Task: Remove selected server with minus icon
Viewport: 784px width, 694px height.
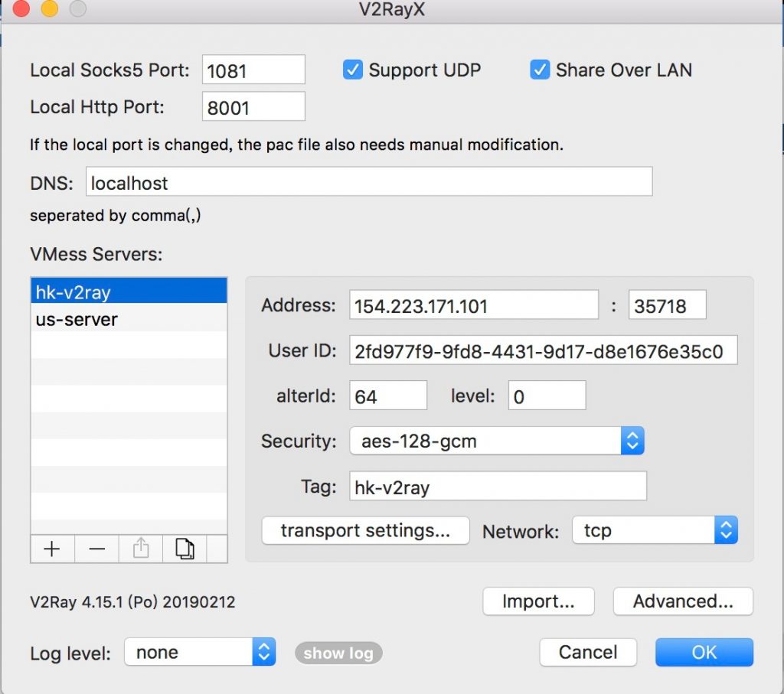Action: (96, 549)
